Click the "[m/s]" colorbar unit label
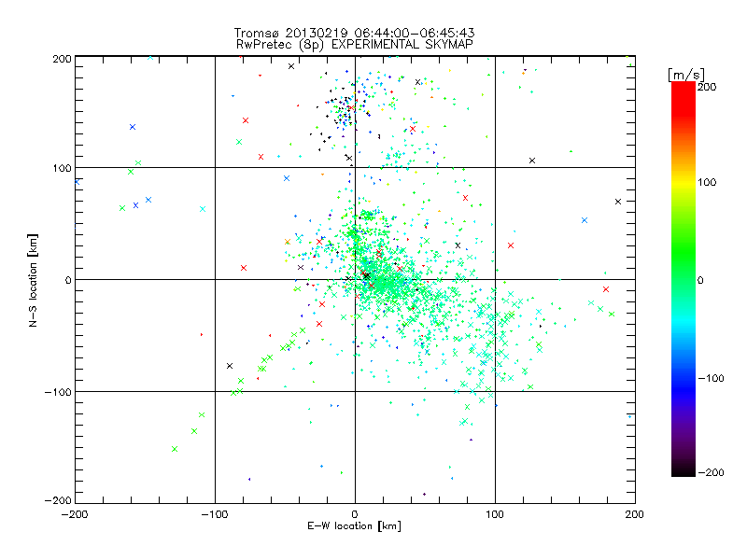The height and width of the screenshot is (560, 747). [686, 75]
